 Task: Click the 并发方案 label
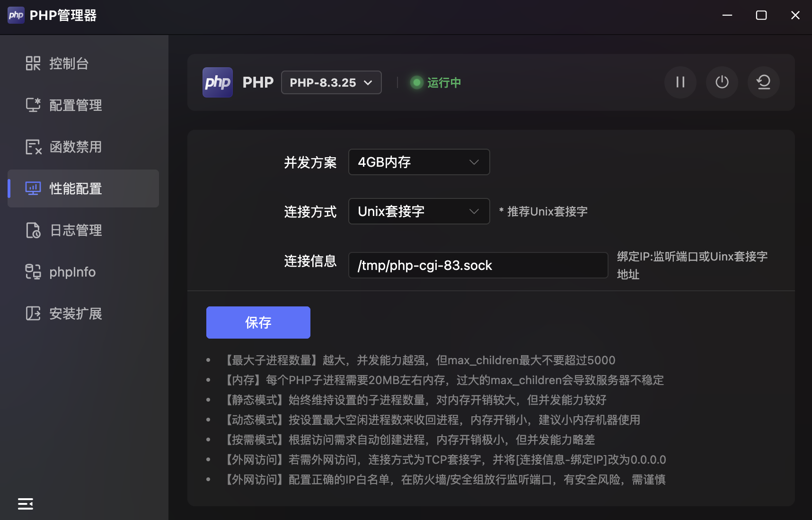310,162
